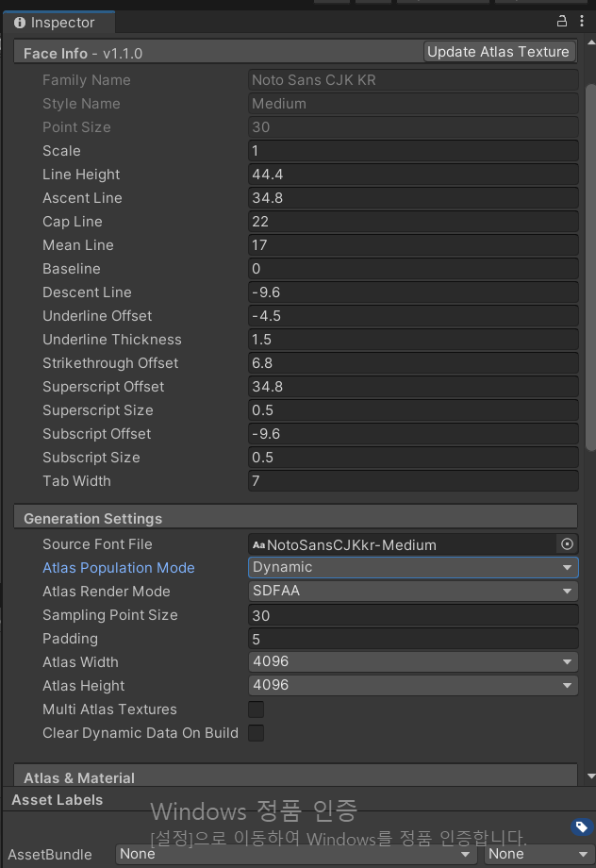Switch to the Inspector tab
Screen dimensions: 596x868
pos(58,21)
